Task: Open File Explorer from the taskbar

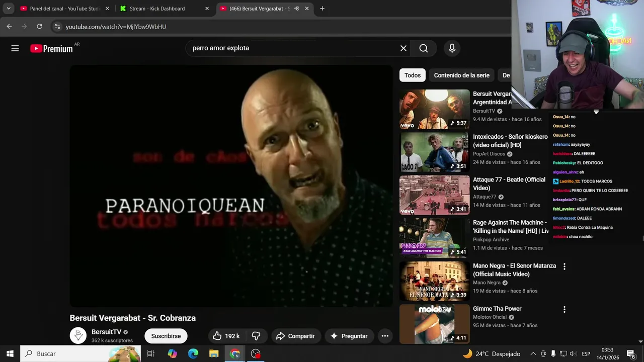Action: (214, 353)
